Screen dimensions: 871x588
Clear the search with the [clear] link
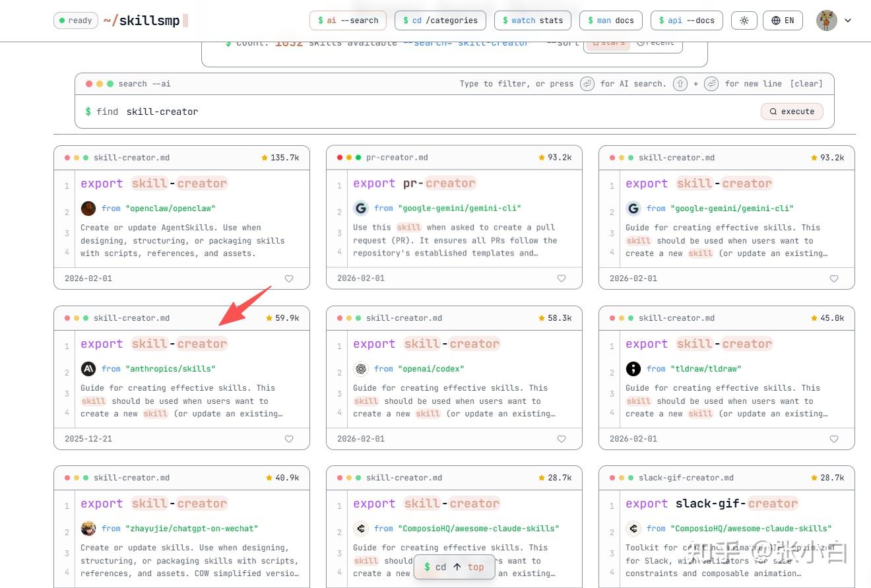806,84
